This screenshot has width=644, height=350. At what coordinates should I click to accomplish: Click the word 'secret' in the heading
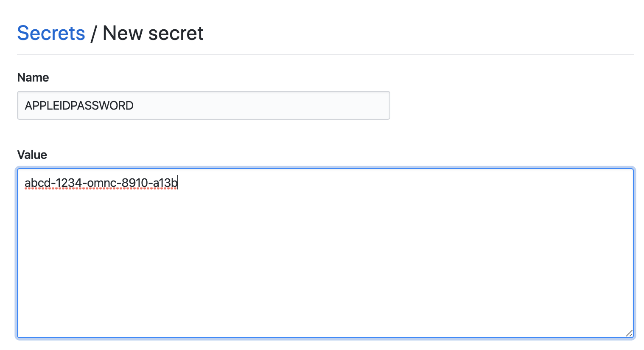tap(176, 33)
